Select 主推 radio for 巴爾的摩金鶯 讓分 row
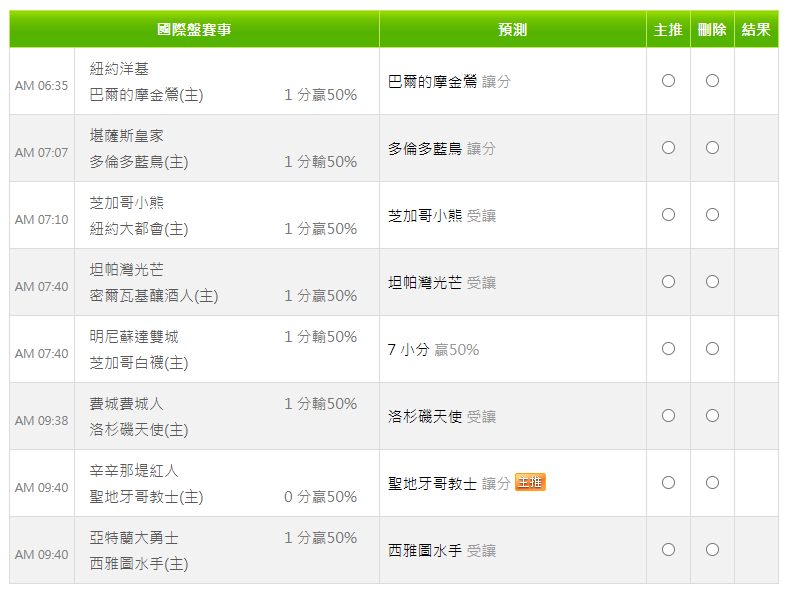Screen dimensions: 788x599 [668, 80]
